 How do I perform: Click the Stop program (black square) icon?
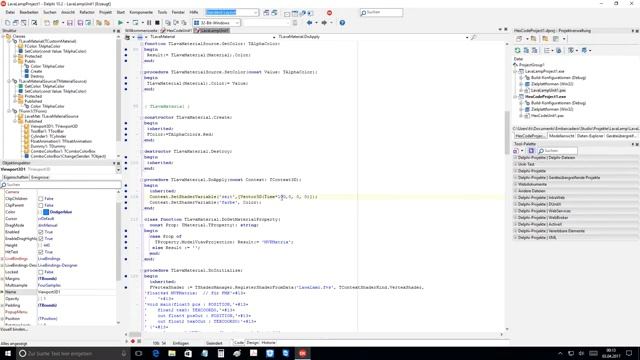point(157,23)
